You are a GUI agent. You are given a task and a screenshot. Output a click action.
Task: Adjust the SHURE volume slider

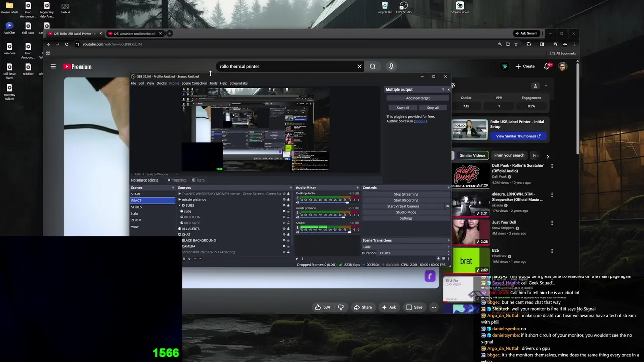pos(349,232)
